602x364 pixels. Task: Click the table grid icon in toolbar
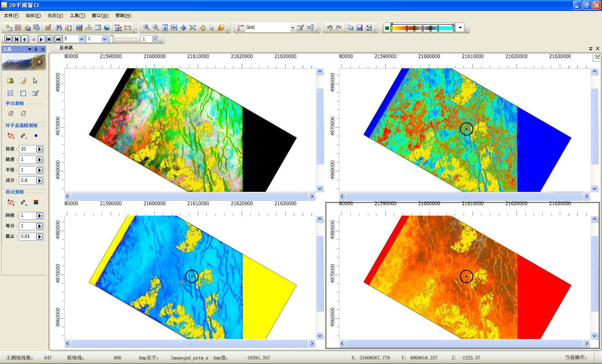pyautogui.click(x=98, y=28)
